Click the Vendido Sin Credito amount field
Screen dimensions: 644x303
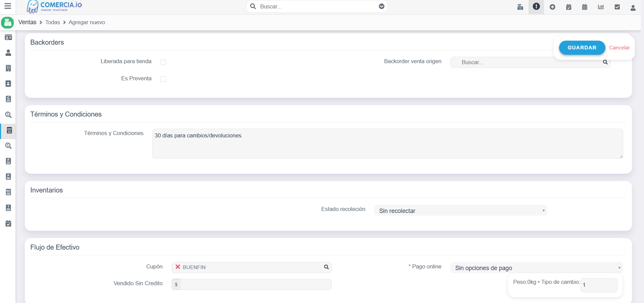[256, 284]
